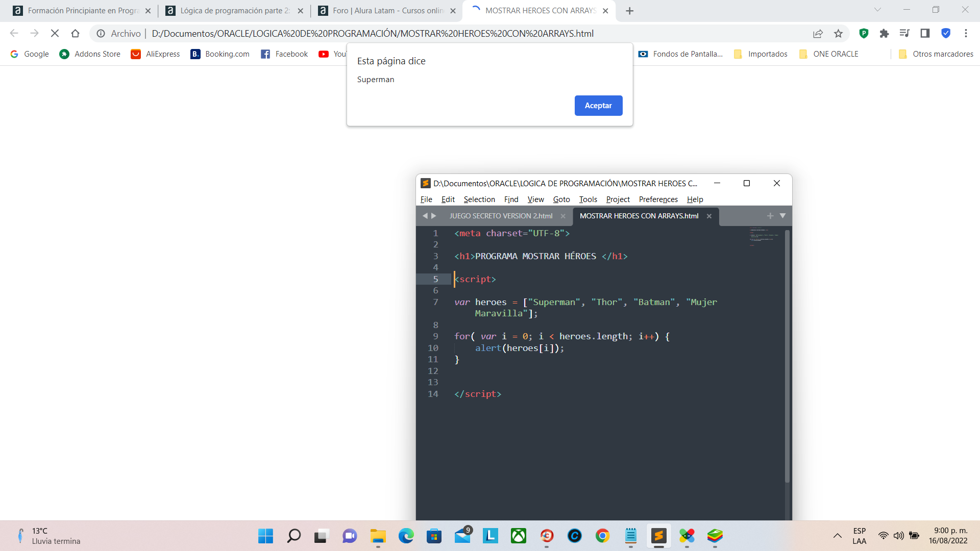Close the MOSTRAR HEROES CON ARRAYS.html editor tab
Viewport: 980px width, 551px height.
[709, 216]
